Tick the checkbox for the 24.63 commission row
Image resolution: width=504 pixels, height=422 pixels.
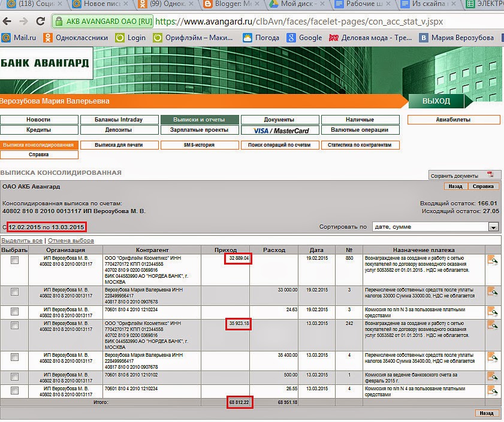(14, 311)
